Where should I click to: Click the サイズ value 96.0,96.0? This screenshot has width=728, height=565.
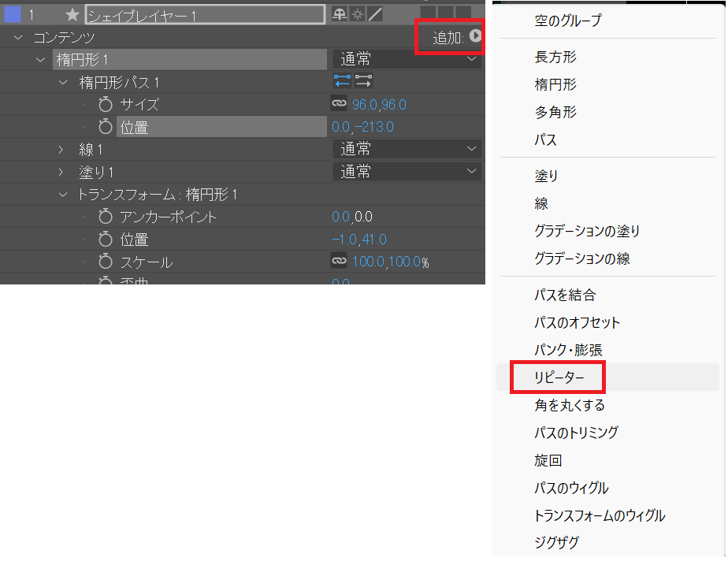tap(379, 105)
